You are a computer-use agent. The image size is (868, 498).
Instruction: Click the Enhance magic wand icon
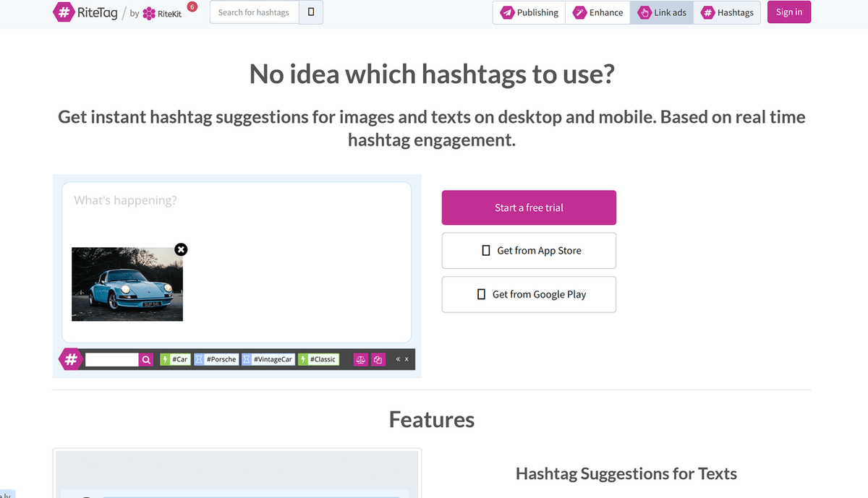(x=579, y=12)
